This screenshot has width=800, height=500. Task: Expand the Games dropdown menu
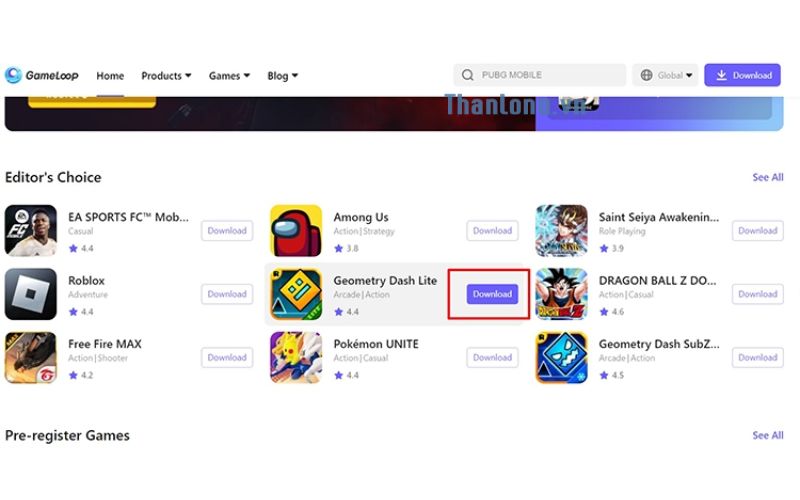(x=229, y=76)
